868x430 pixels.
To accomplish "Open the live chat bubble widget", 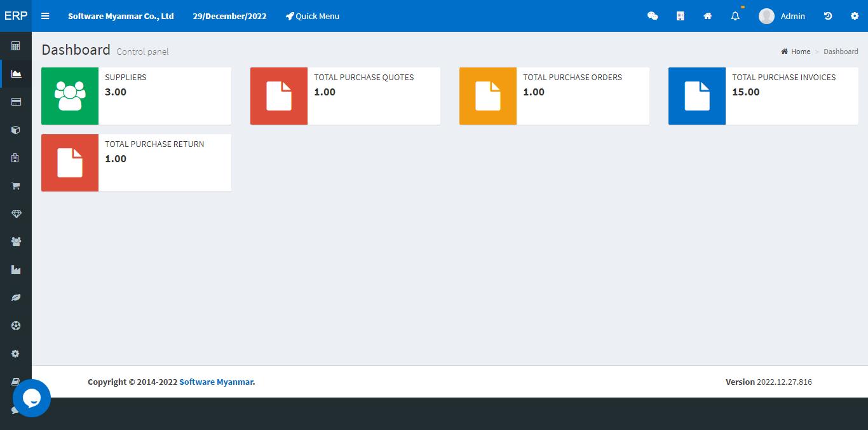I will [32, 398].
